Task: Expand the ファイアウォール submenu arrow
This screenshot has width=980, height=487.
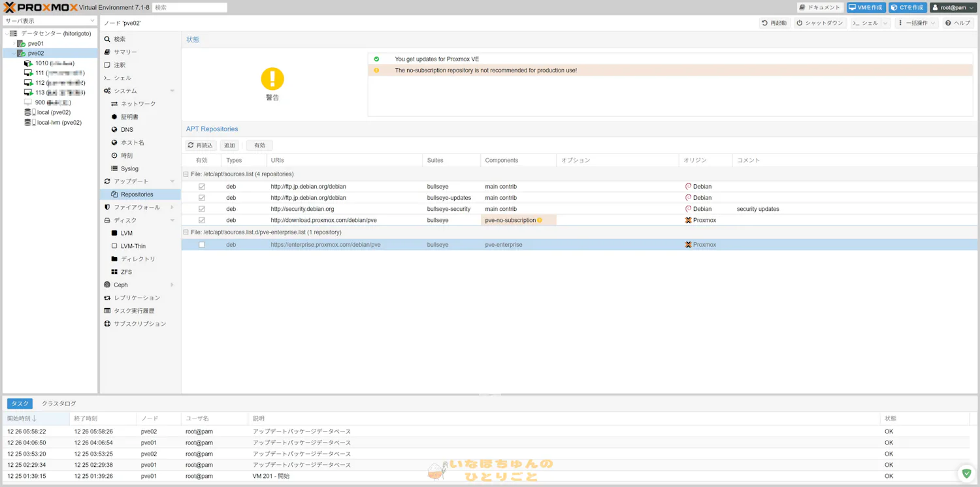Action: pyautogui.click(x=172, y=207)
